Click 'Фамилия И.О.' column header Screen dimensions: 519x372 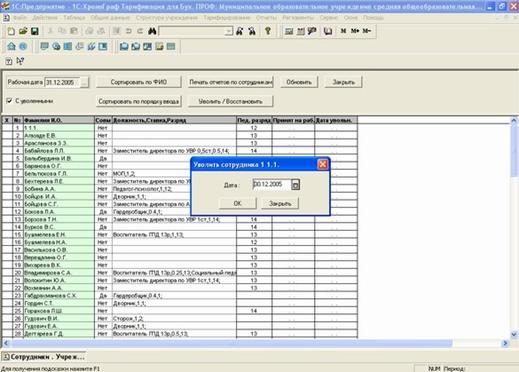click(x=59, y=120)
